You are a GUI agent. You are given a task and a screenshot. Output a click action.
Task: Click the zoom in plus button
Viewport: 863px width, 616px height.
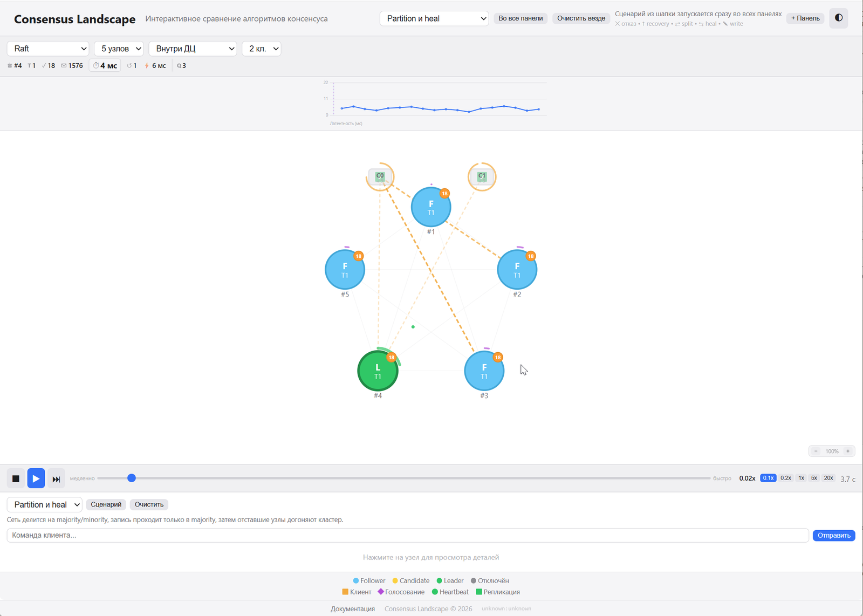(x=848, y=451)
